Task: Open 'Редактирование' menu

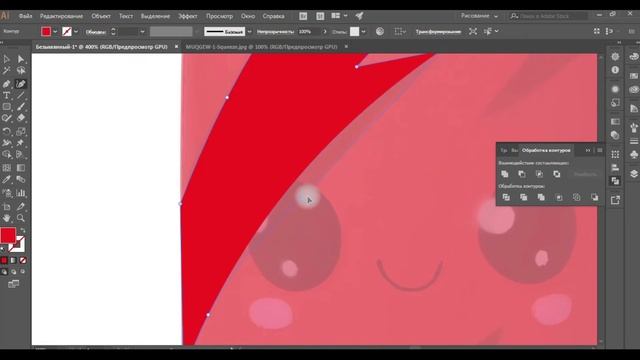Action: [61, 16]
